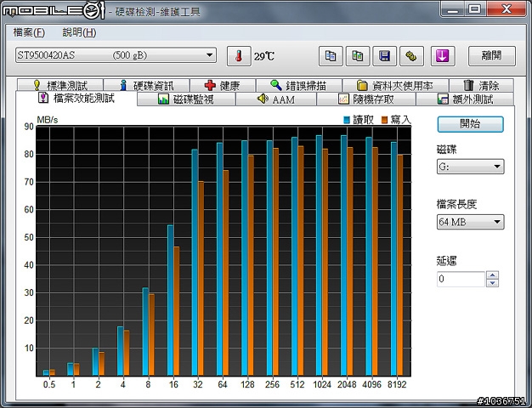Viewport: 532px width, 408px height.
Task: Click the 離開 exit button
Action: pyautogui.click(x=491, y=56)
